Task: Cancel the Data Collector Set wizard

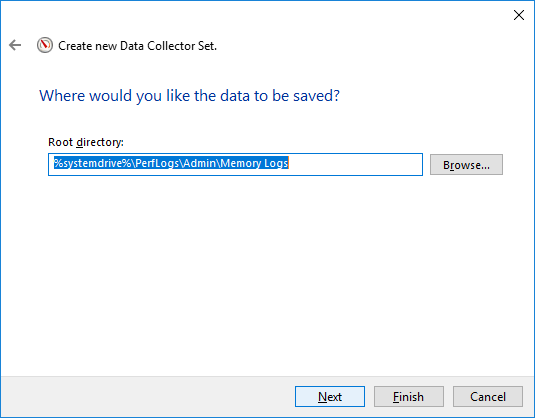Action: tap(488, 397)
